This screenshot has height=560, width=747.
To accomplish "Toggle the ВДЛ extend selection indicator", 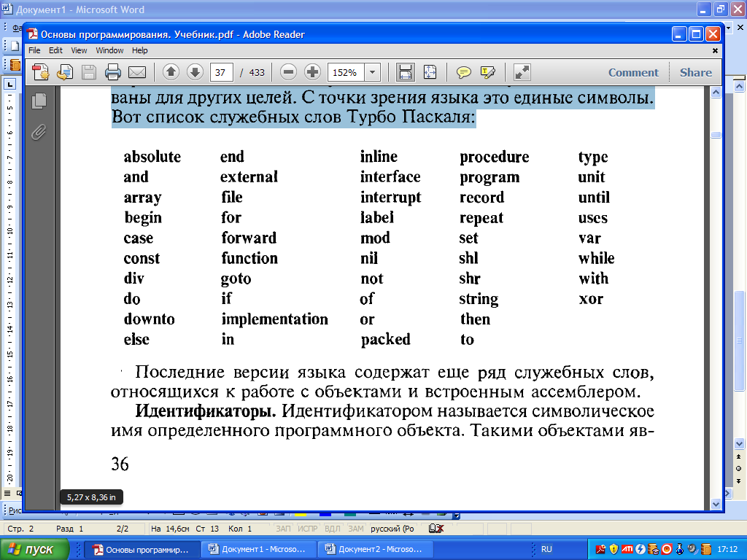I will (x=333, y=529).
